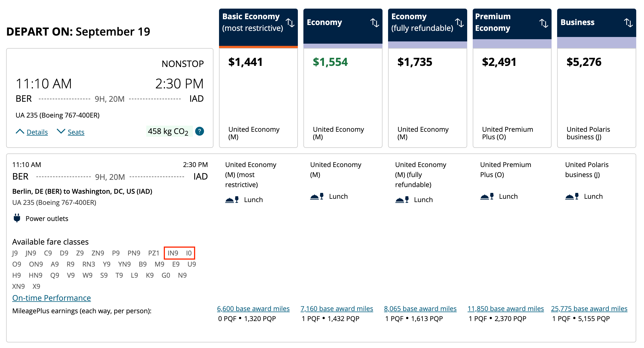Click the highlighted IN9 fare class
This screenshot has width=644, height=348.
click(x=173, y=253)
